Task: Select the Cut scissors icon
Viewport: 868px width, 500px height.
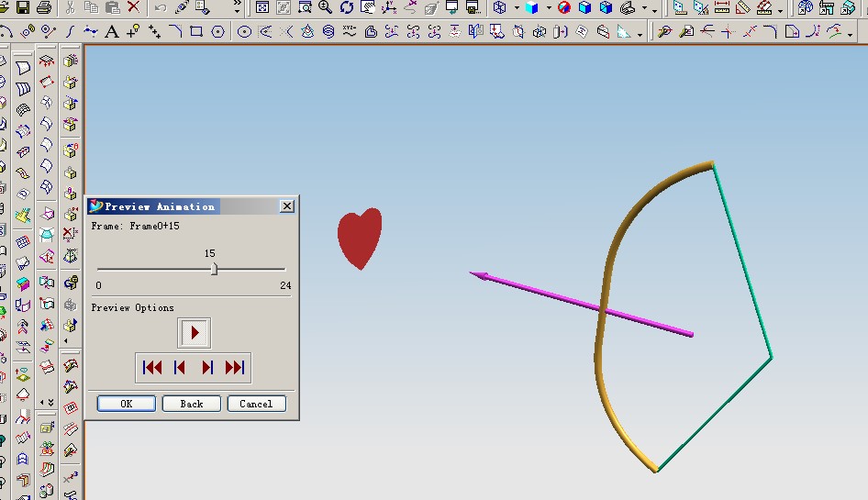Action: coord(71,7)
